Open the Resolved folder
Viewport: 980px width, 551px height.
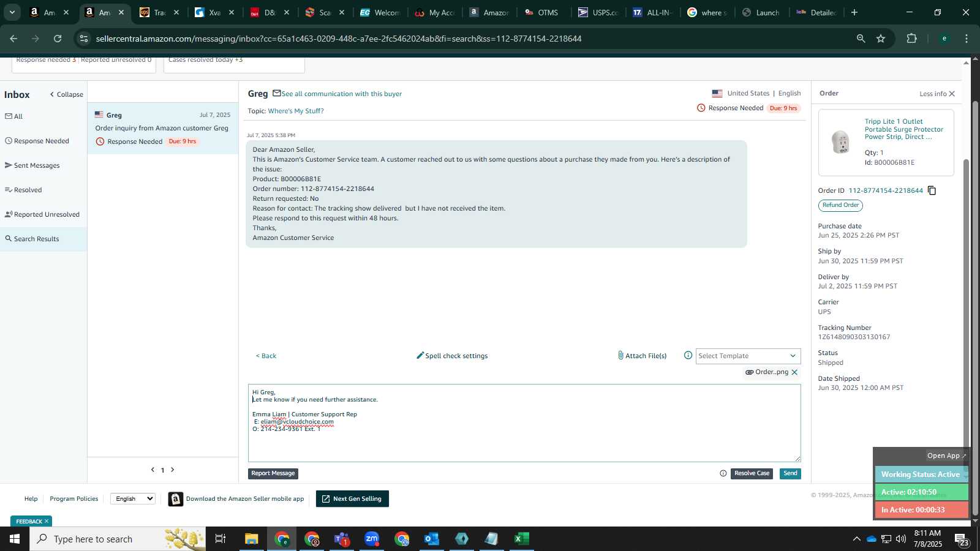click(x=23, y=190)
